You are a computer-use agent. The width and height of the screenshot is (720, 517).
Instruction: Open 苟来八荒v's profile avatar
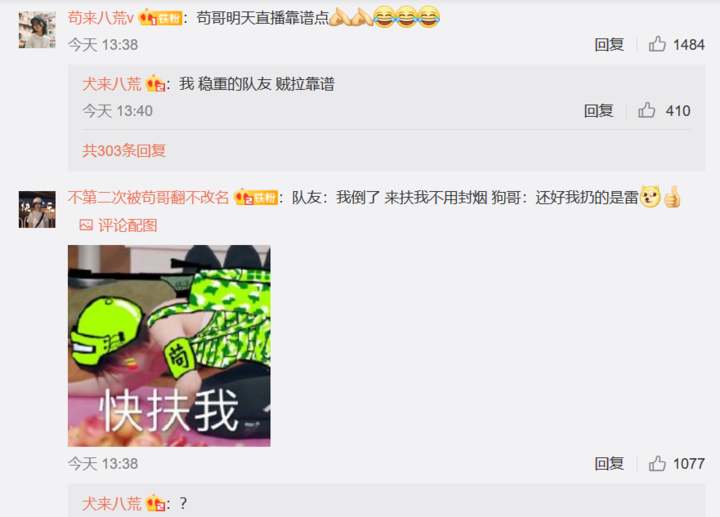point(37,30)
